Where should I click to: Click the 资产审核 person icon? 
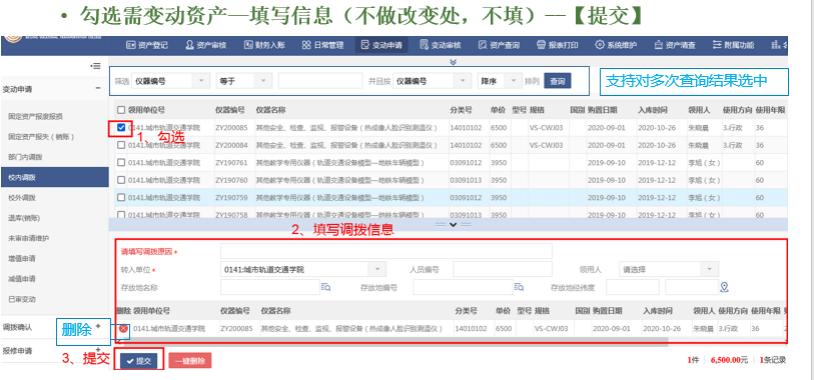click(189, 45)
